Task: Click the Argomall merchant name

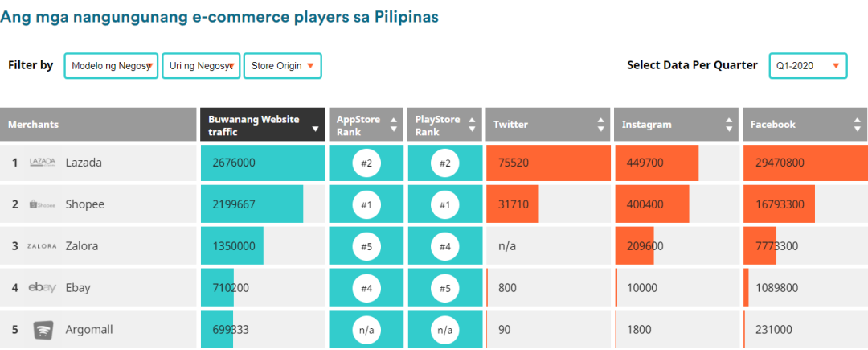Action: coord(89,330)
